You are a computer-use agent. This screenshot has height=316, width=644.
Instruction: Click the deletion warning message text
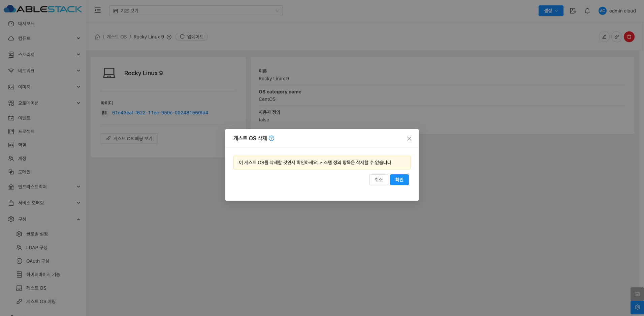(316, 163)
